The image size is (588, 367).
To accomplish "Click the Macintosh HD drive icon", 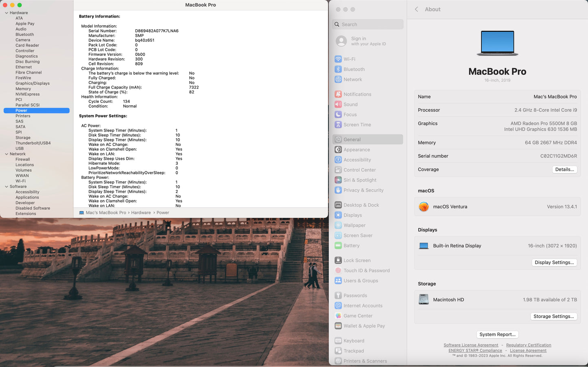I will click(x=424, y=300).
